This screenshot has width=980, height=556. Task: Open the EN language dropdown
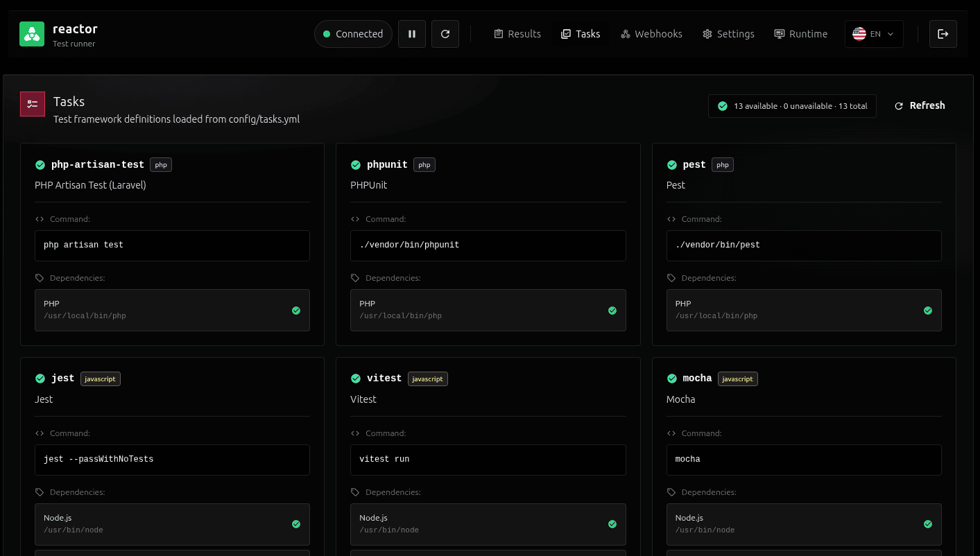pos(874,34)
